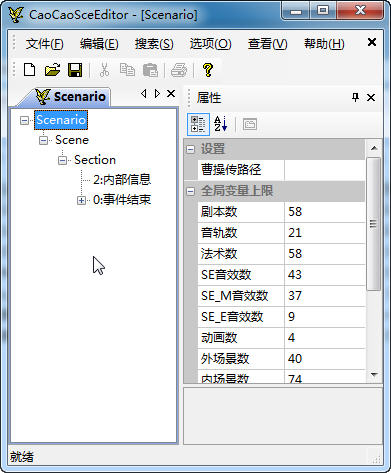
Task: Open the 选项(O) menu
Action: (x=210, y=44)
